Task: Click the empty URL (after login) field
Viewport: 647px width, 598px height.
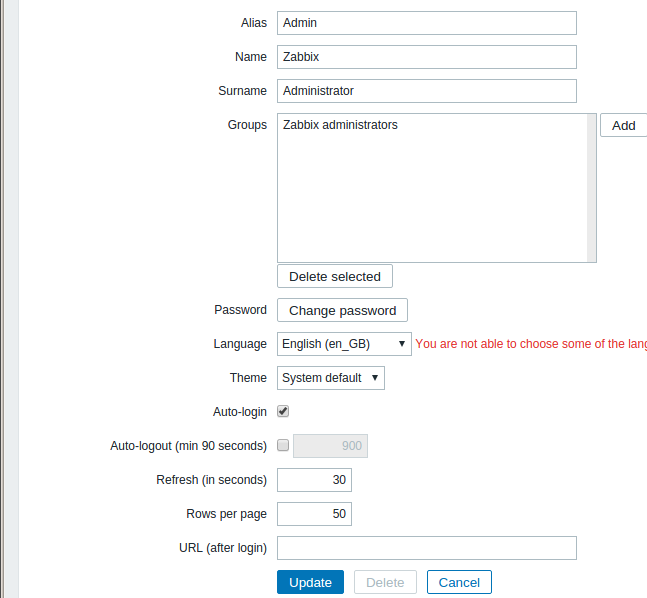Action: [x=427, y=548]
